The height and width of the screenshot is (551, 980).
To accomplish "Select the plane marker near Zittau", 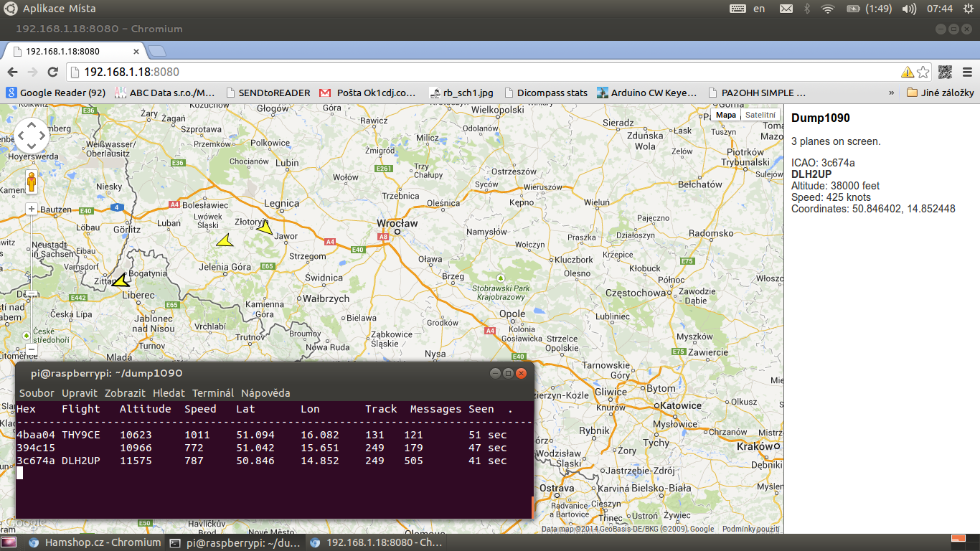I will [121, 280].
